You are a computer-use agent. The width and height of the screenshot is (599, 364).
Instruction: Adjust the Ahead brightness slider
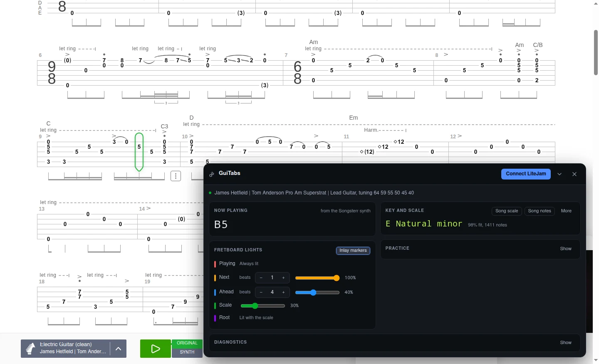(x=317, y=293)
